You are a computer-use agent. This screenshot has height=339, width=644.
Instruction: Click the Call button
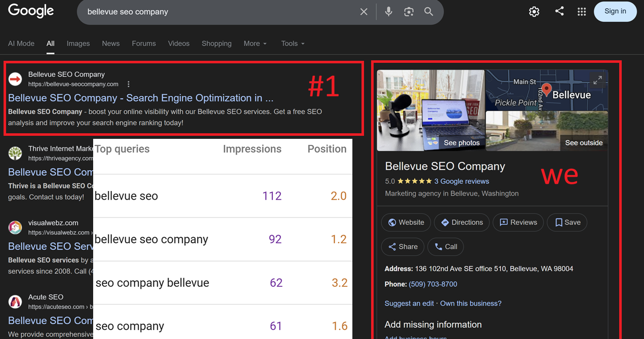pos(446,247)
